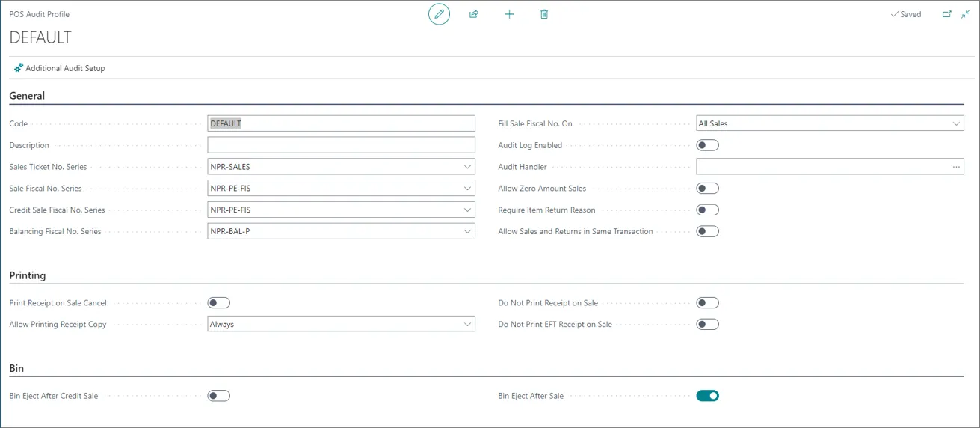Image resolution: width=980 pixels, height=428 pixels.
Task: Toggle Do Not Print EFT Receipt on Sale
Action: 707,325
